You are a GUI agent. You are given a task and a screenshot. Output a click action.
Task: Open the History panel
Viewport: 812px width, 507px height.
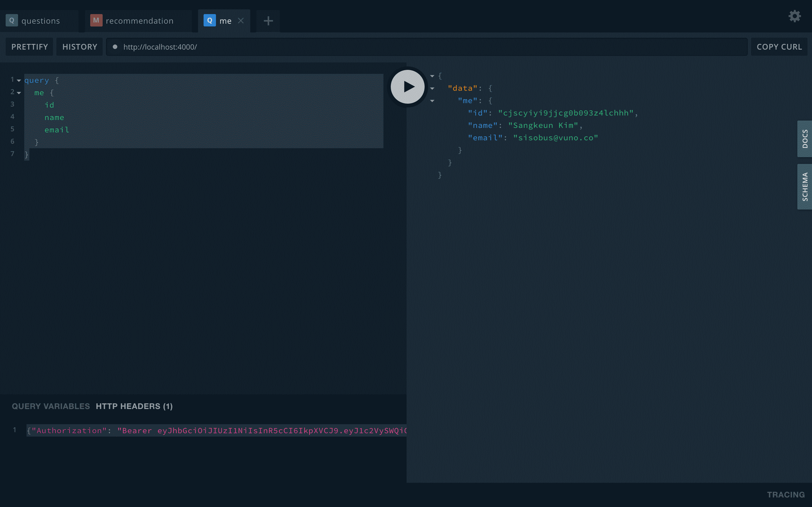[x=80, y=47]
